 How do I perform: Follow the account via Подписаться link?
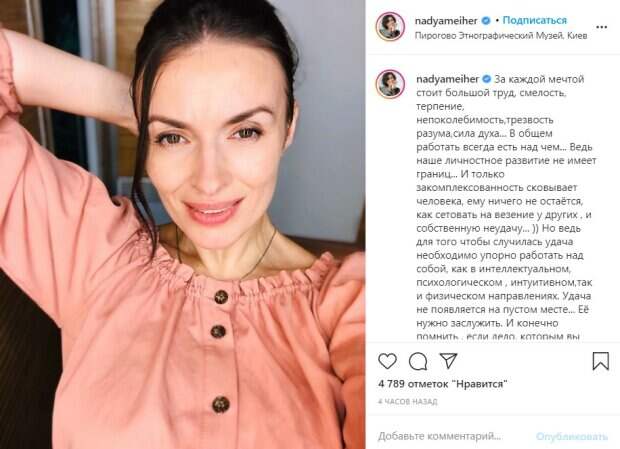[x=535, y=20]
